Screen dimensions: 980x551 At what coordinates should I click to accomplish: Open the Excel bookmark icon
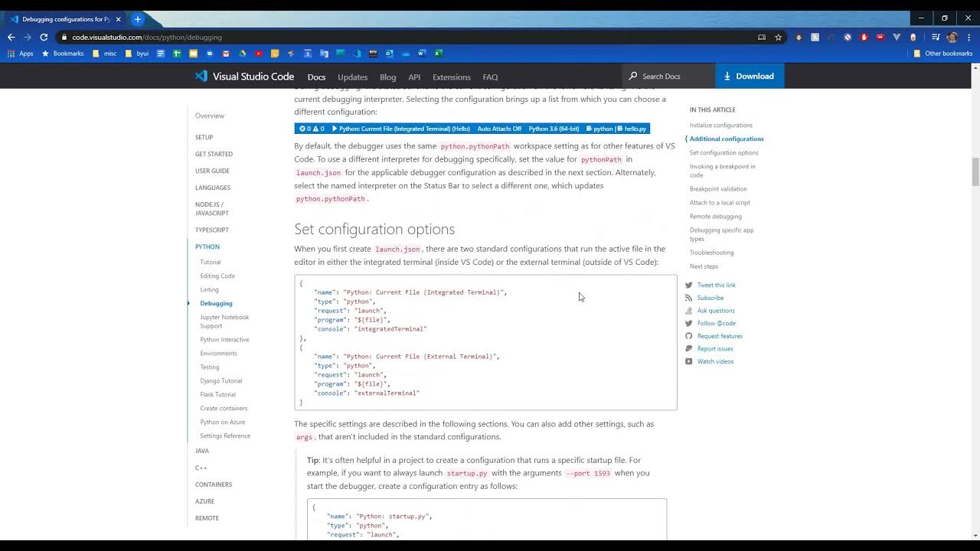(x=438, y=54)
